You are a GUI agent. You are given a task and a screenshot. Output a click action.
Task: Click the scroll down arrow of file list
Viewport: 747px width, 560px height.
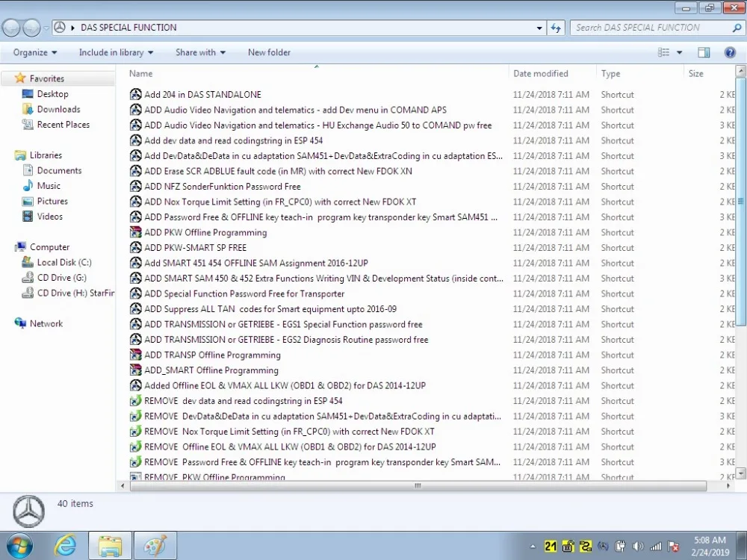(740, 473)
